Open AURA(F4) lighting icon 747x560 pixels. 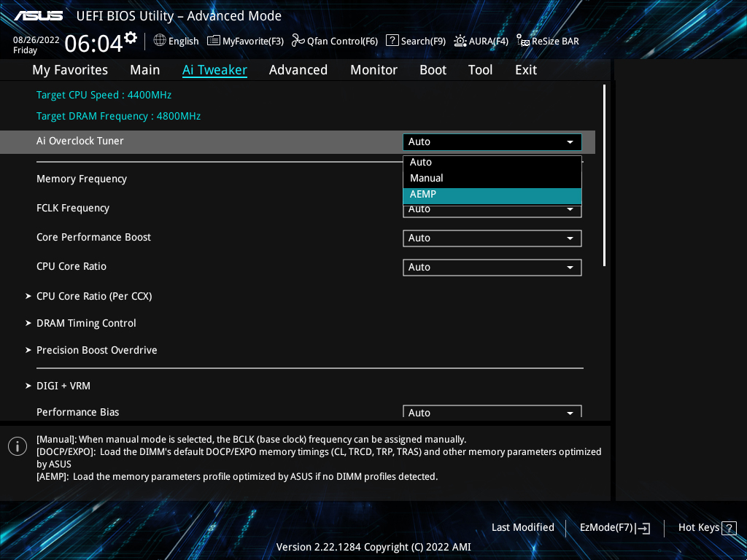pyautogui.click(x=460, y=41)
